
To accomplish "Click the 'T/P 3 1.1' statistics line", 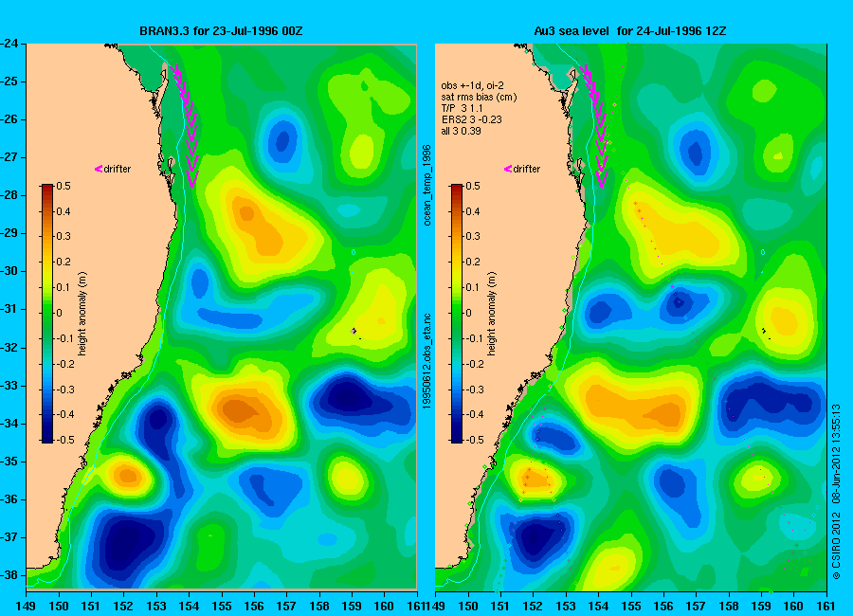I will (462, 108).
